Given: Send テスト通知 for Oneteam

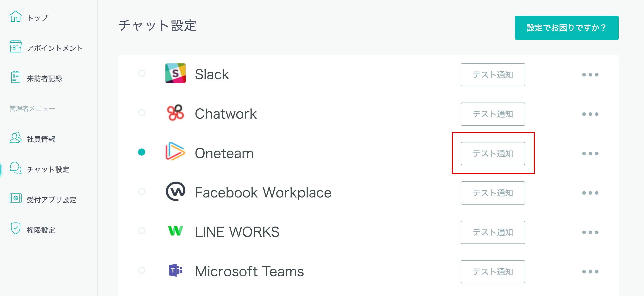Looking at the screenshot, I should click(493, 154).
